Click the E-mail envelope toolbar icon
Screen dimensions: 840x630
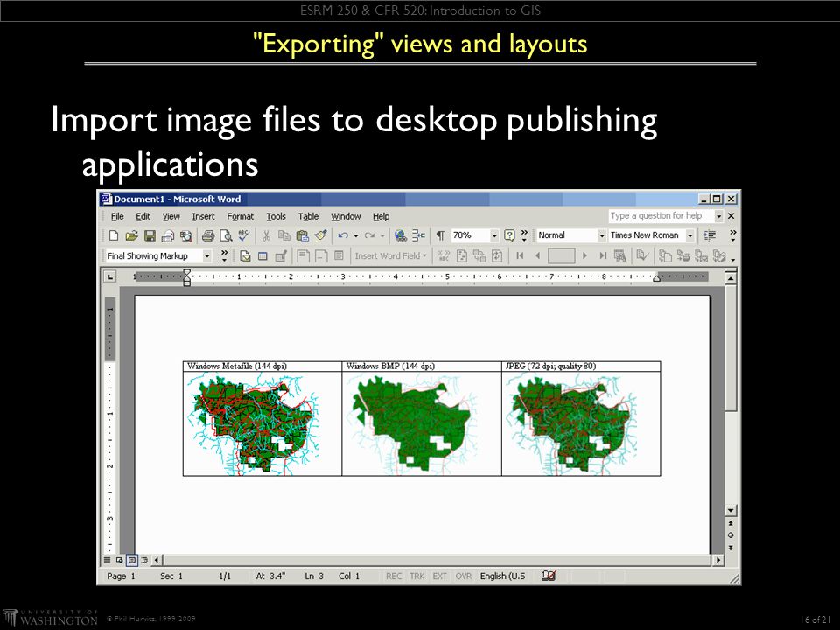168,235
